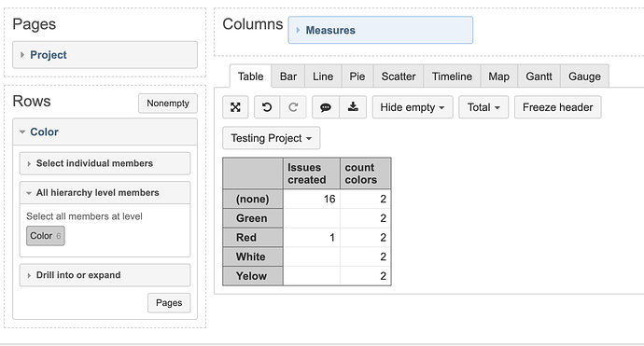Open the Total dropdown
644x346 pixels.
coord(483,107)
